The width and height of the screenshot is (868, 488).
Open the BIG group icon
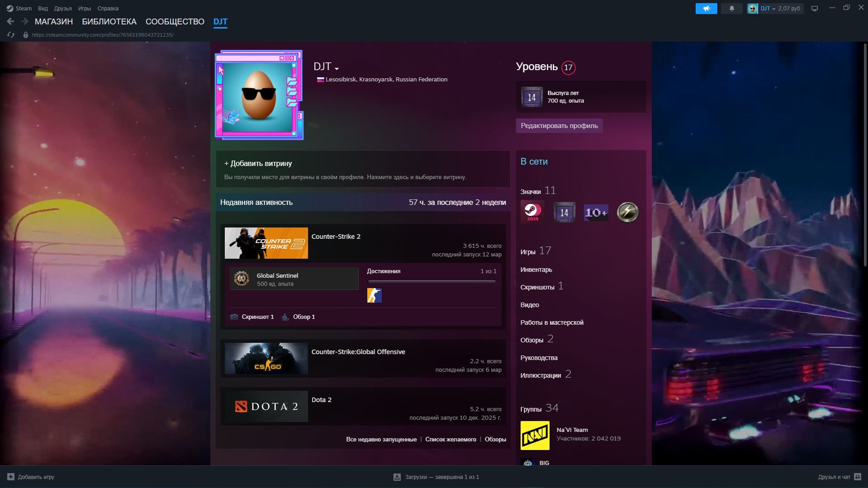(527, 462)
